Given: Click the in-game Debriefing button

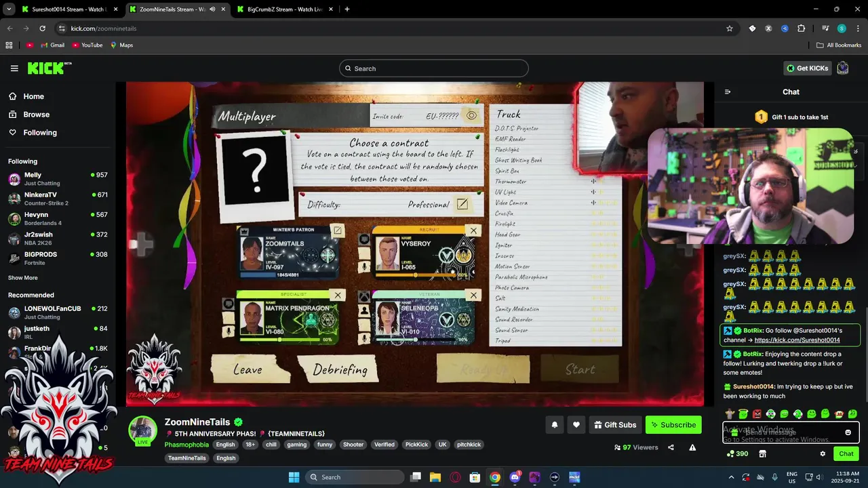Looking at the screenshot, I should point(340,369).
